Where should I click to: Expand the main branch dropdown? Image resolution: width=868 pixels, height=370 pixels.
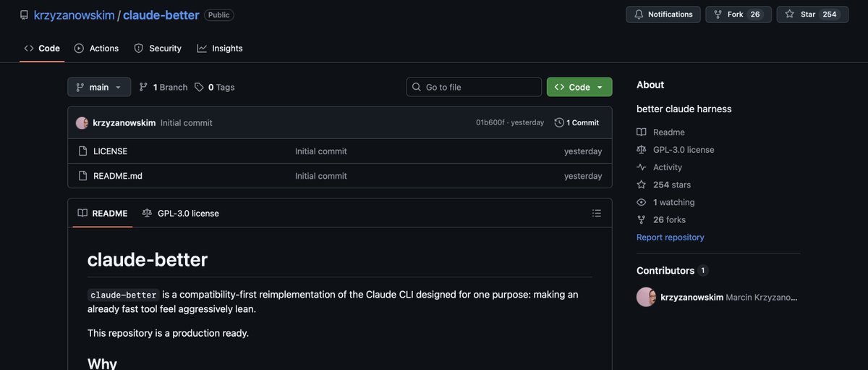tap(99, 87)
